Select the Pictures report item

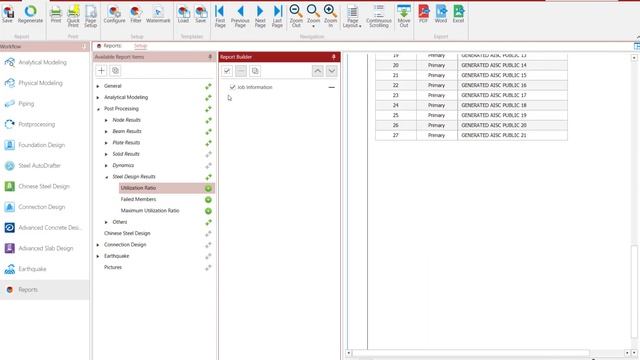pyautogui.click(x=113, y=267)
